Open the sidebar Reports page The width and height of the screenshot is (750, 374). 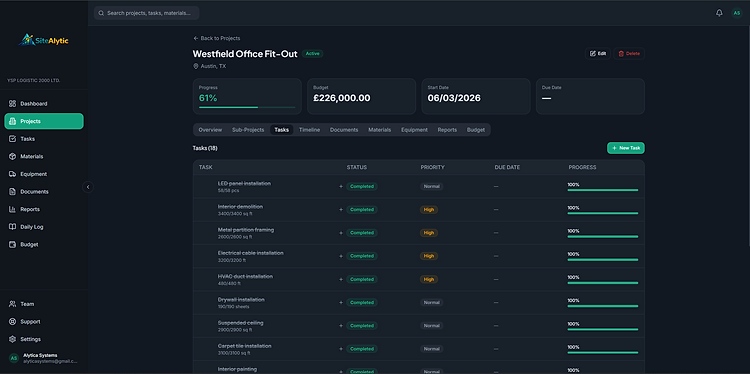(x=44, y=209)
